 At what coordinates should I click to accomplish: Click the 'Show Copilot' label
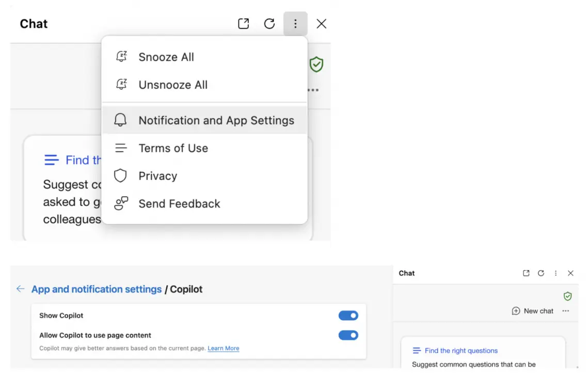61,316
